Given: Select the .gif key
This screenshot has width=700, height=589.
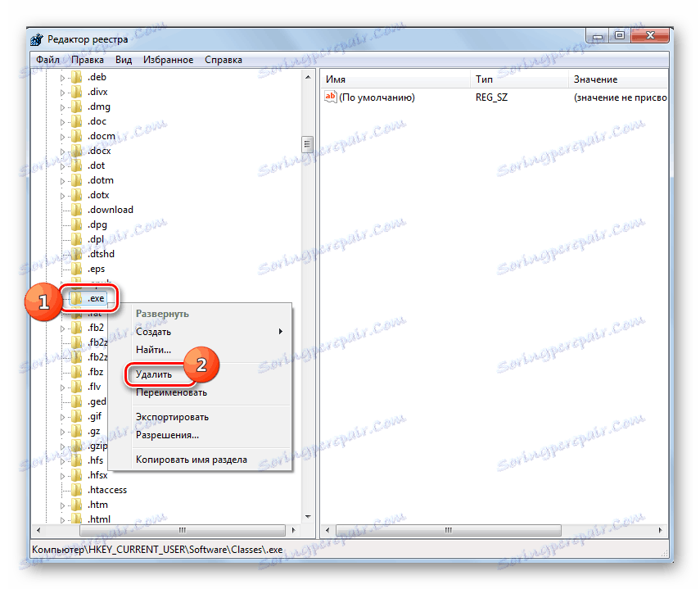Looking at the screenshot, I should [95, 415].
